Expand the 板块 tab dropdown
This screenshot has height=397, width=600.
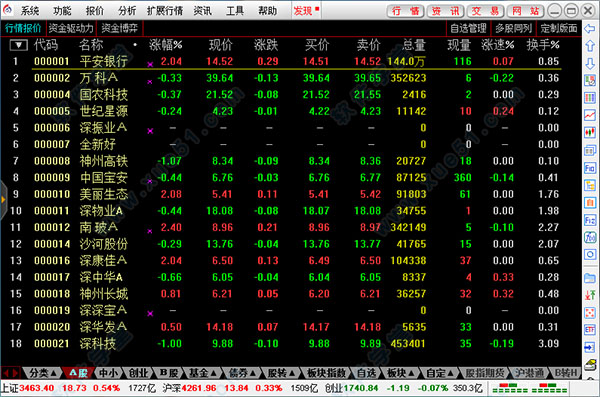point(411,372)
